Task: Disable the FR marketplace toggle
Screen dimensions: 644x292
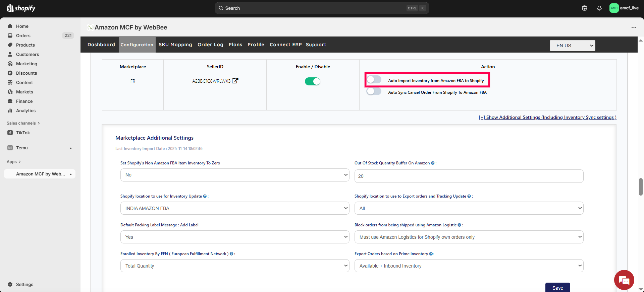Action: point(312,81)
